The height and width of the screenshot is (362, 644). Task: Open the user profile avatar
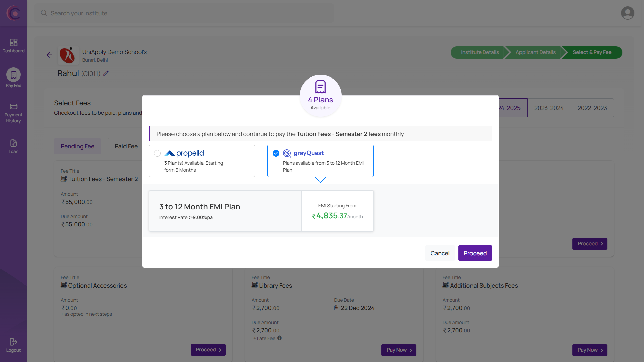click(627, 13)
